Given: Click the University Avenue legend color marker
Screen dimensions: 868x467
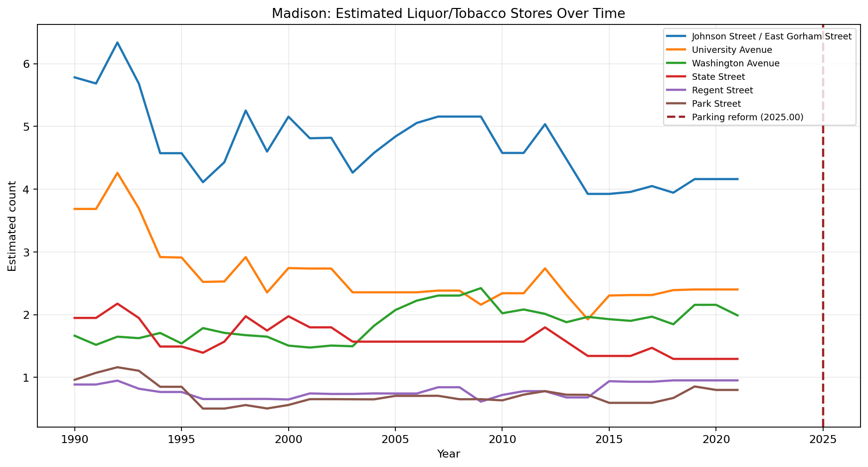Looking at the screenshot, I should tap(677, 49).
